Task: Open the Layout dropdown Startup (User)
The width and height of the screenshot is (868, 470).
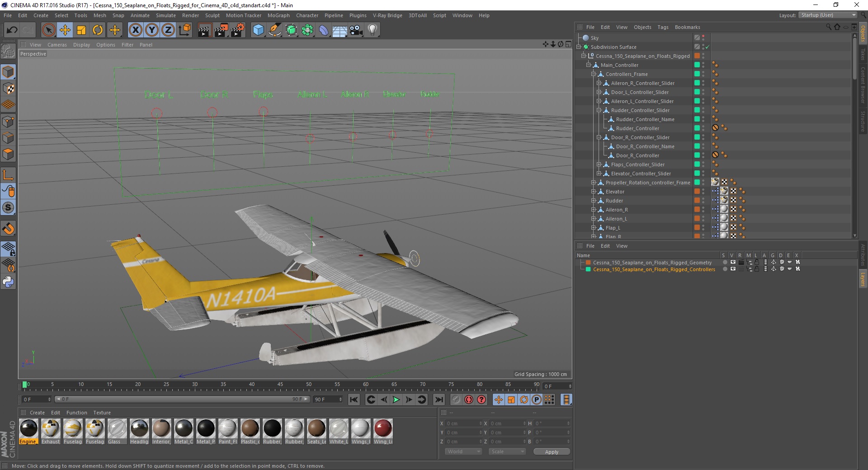Action: click(x=828, y=15)
